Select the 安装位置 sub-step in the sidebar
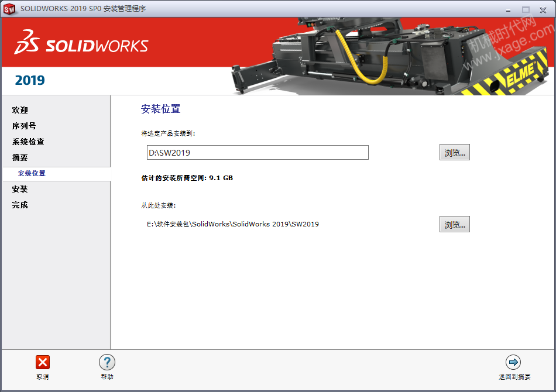The height and width of the screenshot is (392, 556). (x=32, y=173)
